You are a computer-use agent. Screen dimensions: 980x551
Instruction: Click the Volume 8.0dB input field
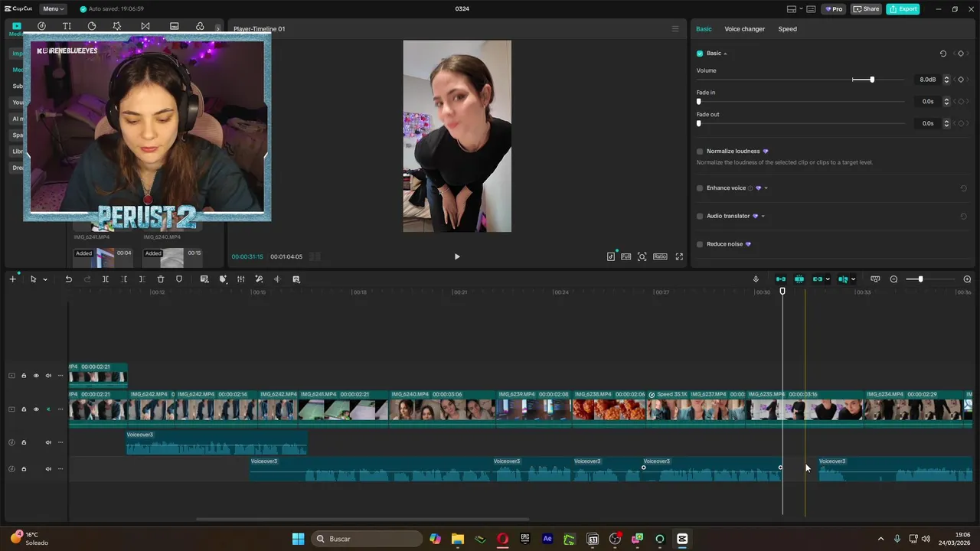[x=928, y=80]
